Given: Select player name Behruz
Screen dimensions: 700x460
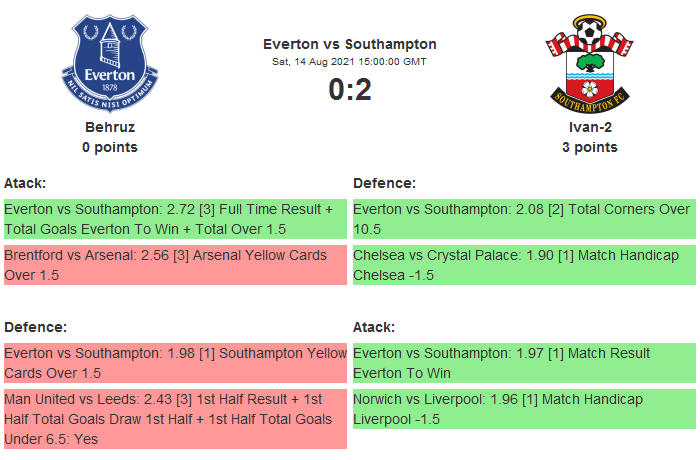Looking at the screenshot, I should tap(110, 127).
